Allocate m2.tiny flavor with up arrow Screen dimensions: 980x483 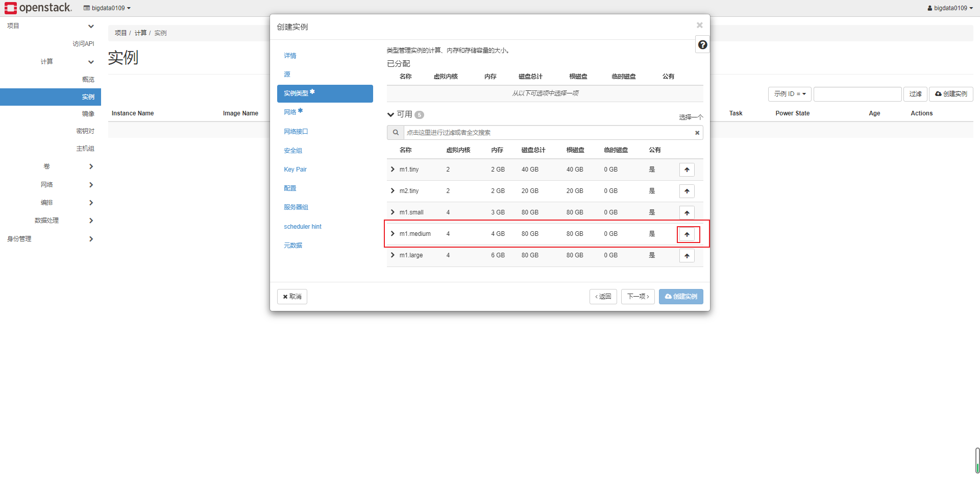point(687,191)
